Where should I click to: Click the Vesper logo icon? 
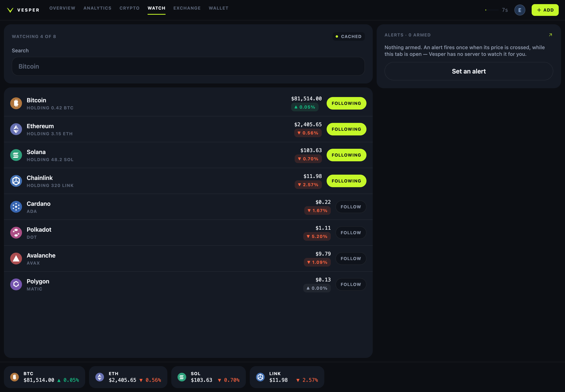pyautogui.click(x=10, y=10)
